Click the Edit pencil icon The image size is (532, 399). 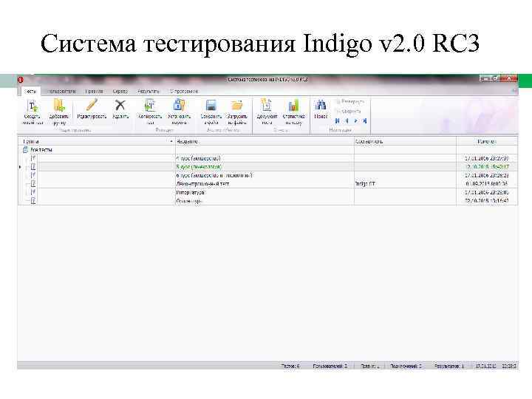92,105
